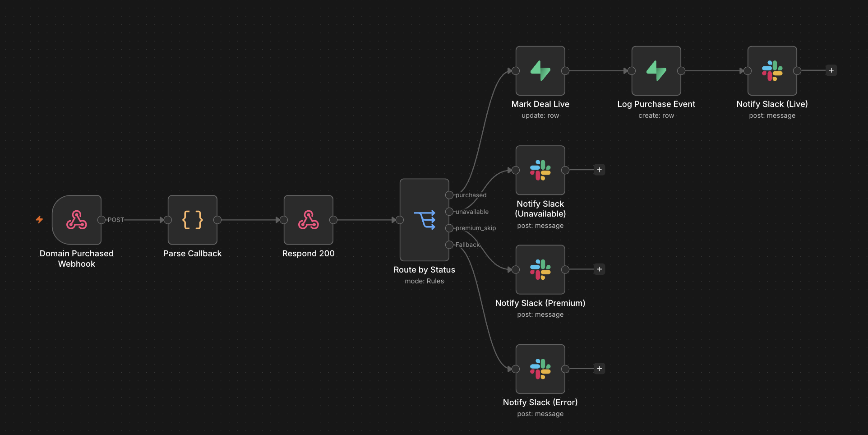Click the 'Notify Slack (Premium)' label

(x=540, y=303)
